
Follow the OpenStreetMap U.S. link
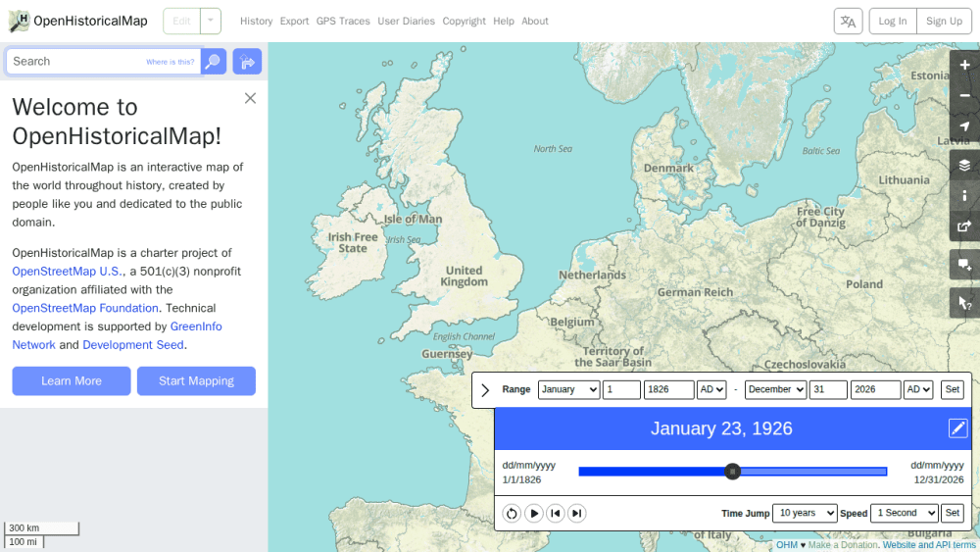(69, 272)
